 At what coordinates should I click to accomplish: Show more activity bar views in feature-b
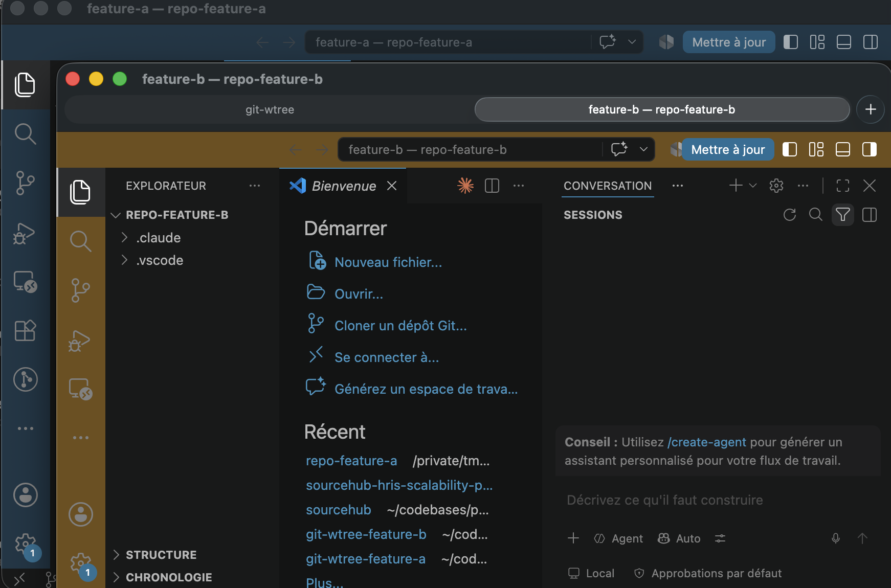(81, 438)
